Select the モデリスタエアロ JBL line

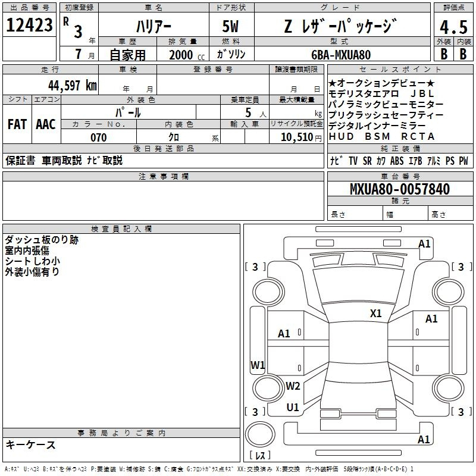pyautogui.click(x=381, y=93)
